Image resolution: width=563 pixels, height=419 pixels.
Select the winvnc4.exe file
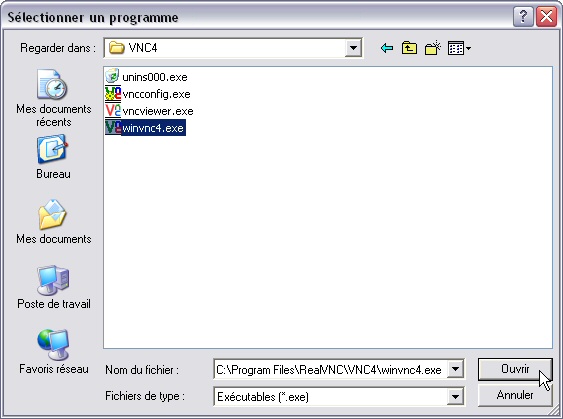pos(145,127)
